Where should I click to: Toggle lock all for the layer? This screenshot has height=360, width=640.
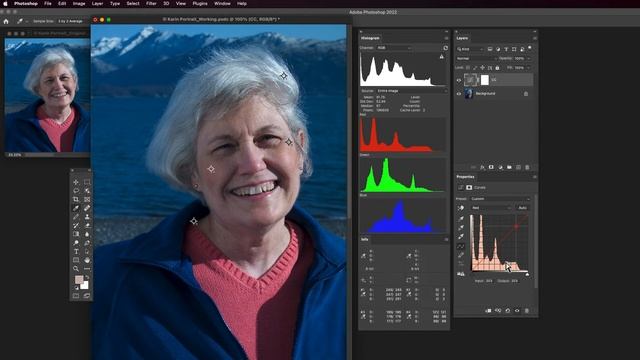[x=497, y=68]
